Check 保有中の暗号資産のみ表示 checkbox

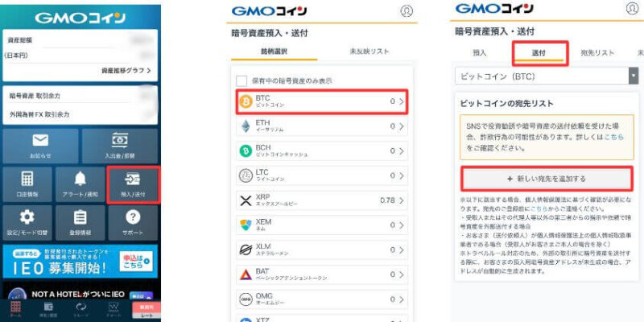[x=242, y=81]
